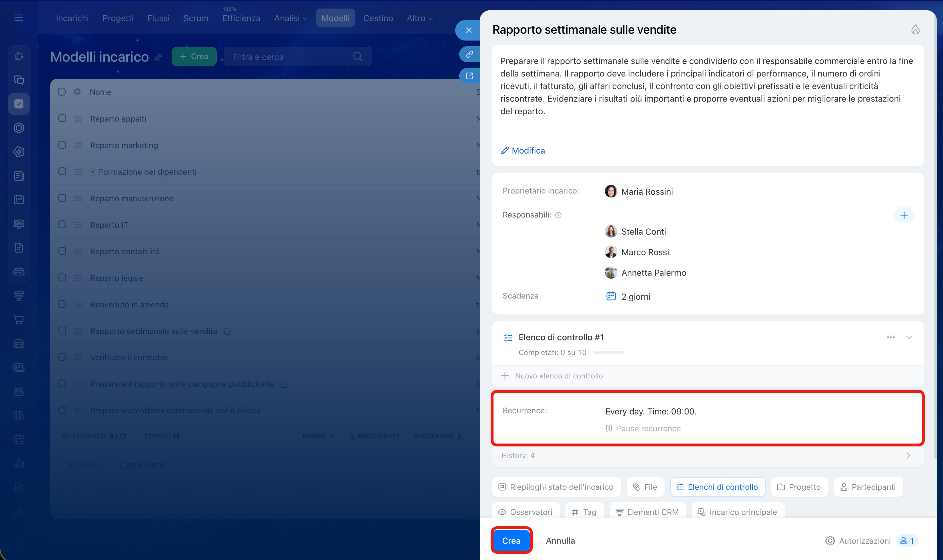Click the Modifica description link
This screenshot has width=943, height=560.
[523, 151]
